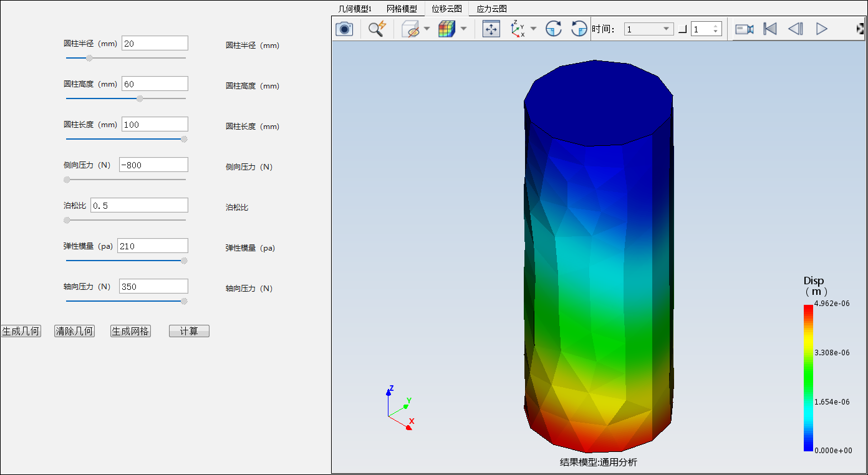Click the zoom magnifier with lightning icon
Image resolution: width=868 pixels, height=475 pixels.
pos(377,29)
